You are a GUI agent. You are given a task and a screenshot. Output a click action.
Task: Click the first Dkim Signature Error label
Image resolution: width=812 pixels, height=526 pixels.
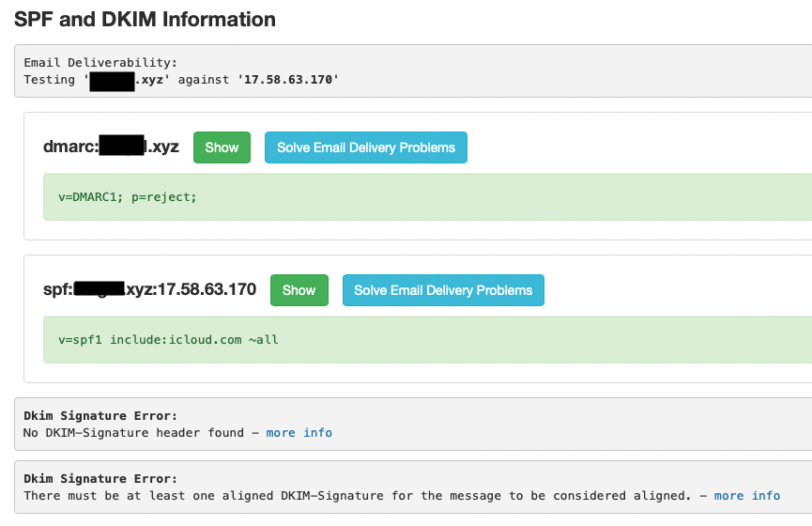100,415
